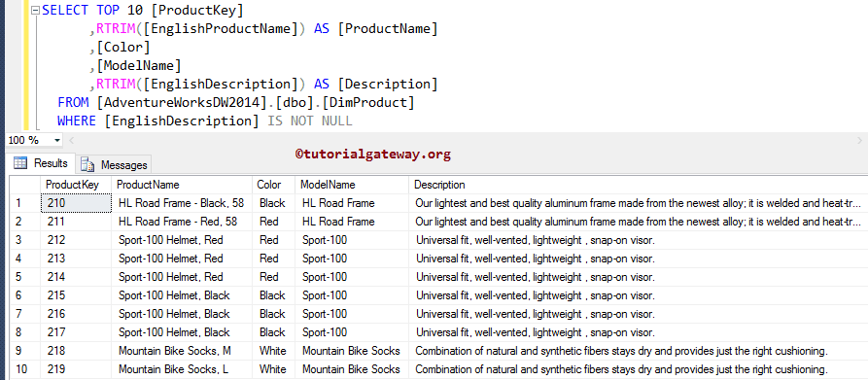The image size is (868, 380).
Task: Select the ProductKey column header
Action: (76, 185)
